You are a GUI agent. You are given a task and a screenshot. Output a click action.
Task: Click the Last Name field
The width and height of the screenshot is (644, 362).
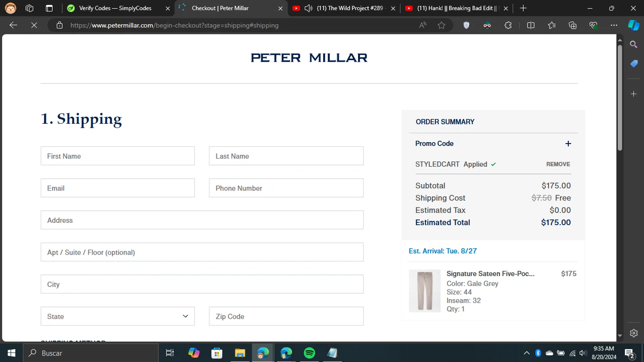tap(286, 156)
